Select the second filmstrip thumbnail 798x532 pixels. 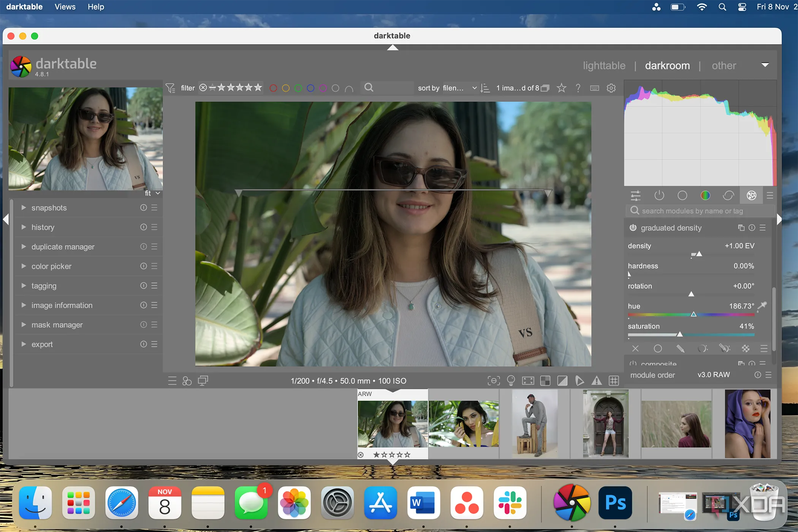click(x=464, y=424)
